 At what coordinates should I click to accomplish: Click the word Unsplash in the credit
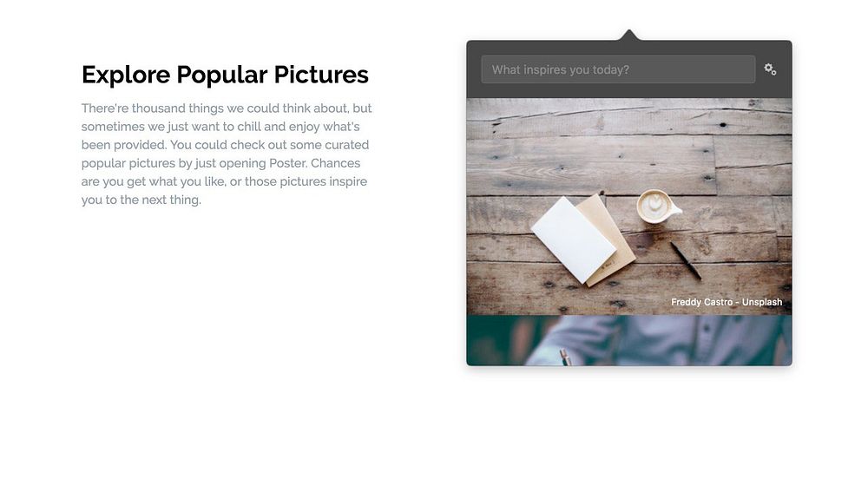pyautogui.click(x=762, y=302)
